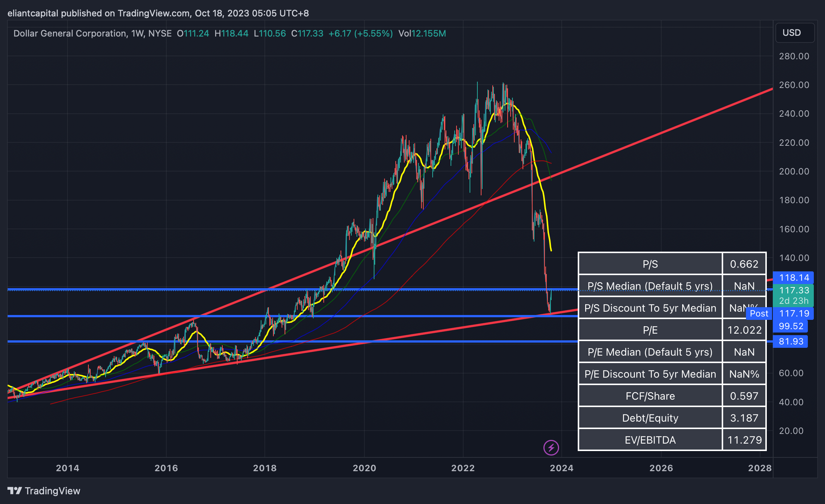
Task: Click the Post 117.19 price label
Action: [794, 314]
